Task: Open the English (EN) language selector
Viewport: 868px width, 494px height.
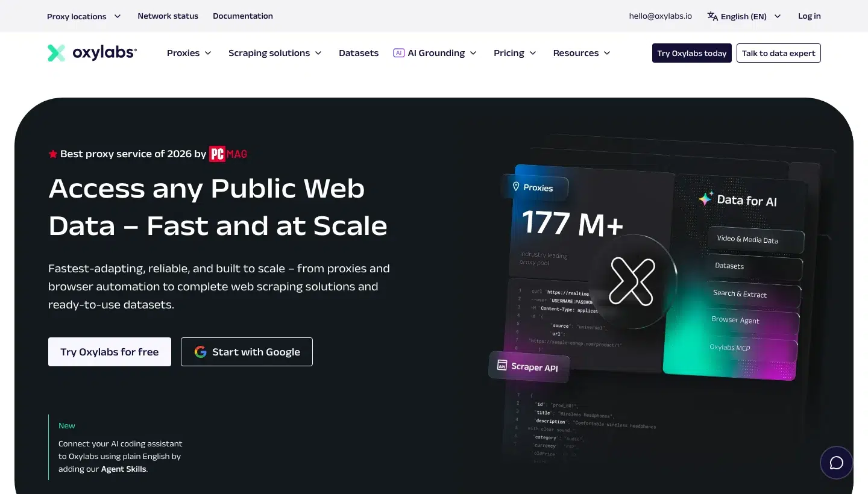Action: coord(744,16)
